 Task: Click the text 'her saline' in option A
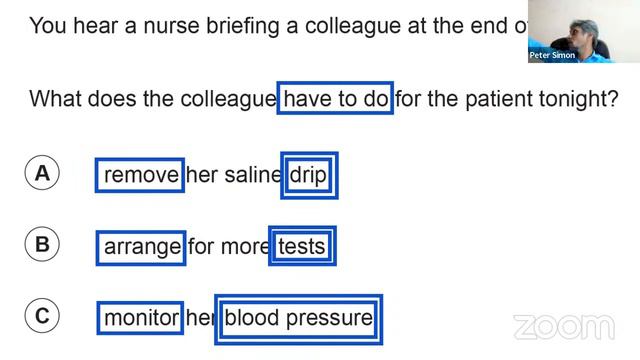click(x=233, y=175)
